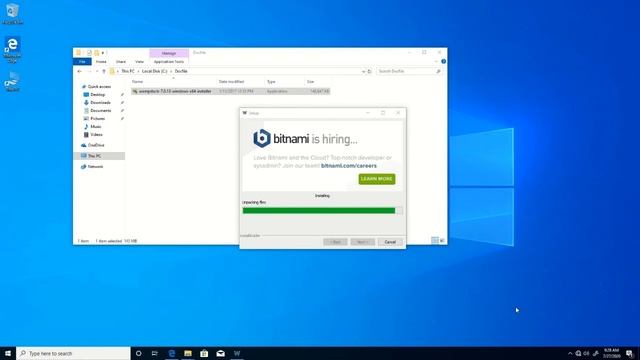Sort by Date modified column
The image size is (640, 360).
tap(231, 82)
